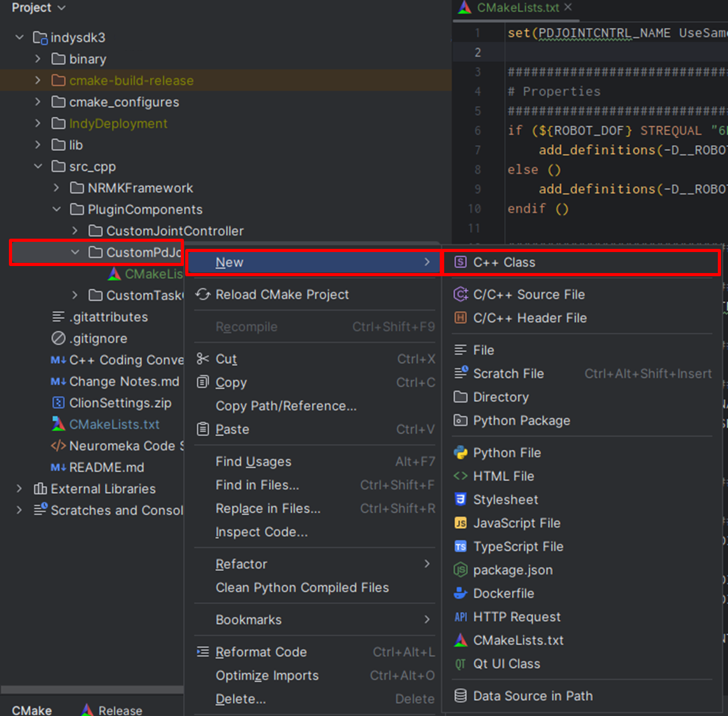Click Reload CMake Project
This screenshot has width=728, height=716.
tap(314, 295)
